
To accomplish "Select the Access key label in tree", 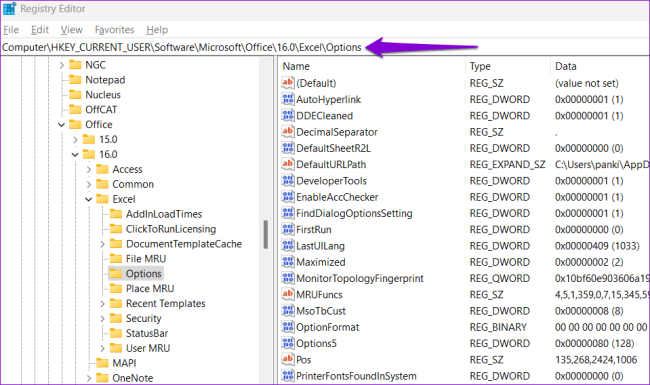I will point(127,169).
